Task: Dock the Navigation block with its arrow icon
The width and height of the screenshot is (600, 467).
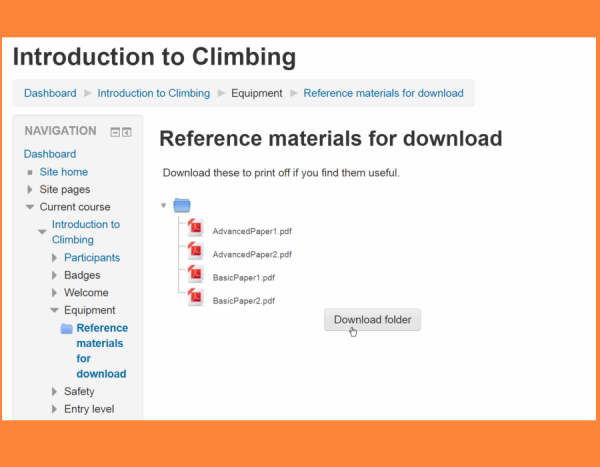Action: point(127,132)
